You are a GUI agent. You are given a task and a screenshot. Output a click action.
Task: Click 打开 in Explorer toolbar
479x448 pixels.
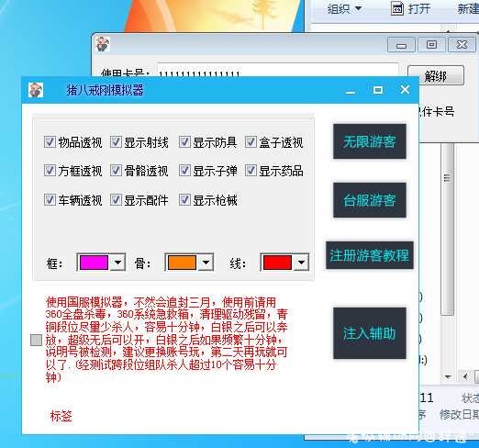click(419, 8)
